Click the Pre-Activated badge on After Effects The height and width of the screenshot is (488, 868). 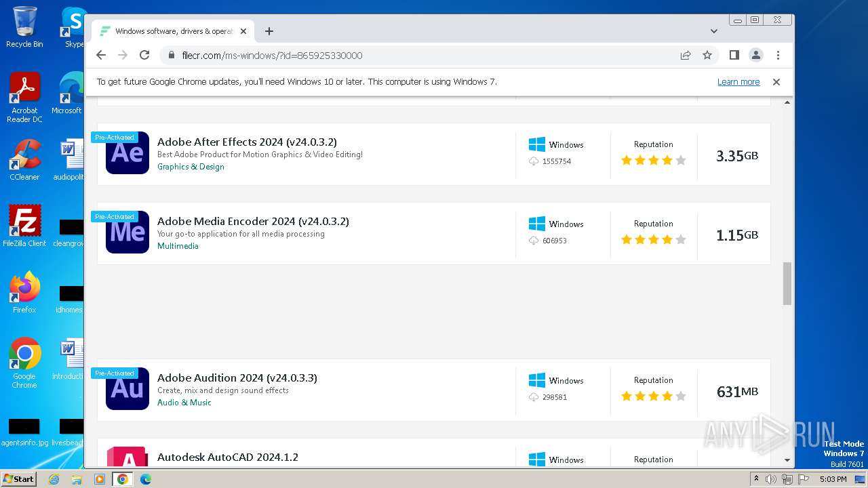click(x=115, y=138)
